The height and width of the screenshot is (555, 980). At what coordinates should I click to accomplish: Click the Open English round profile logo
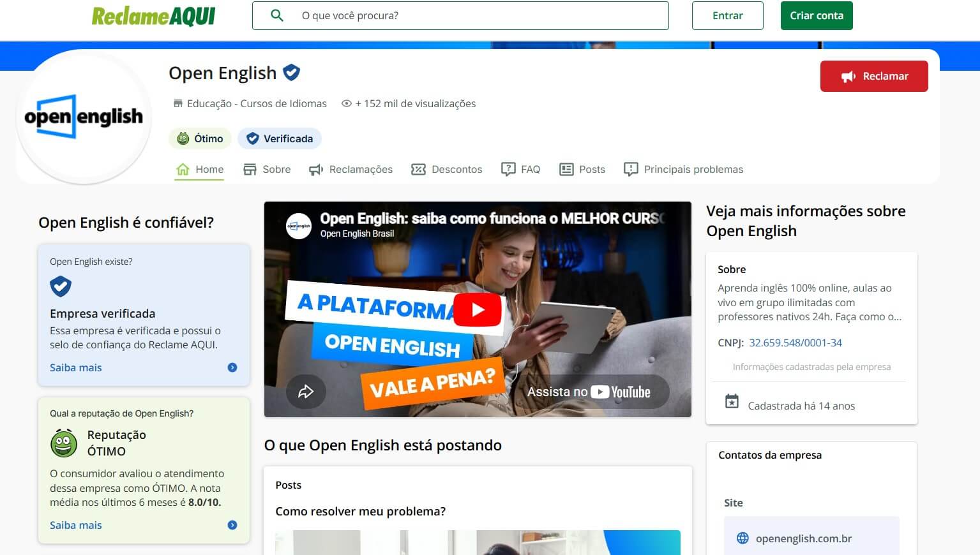84,117
